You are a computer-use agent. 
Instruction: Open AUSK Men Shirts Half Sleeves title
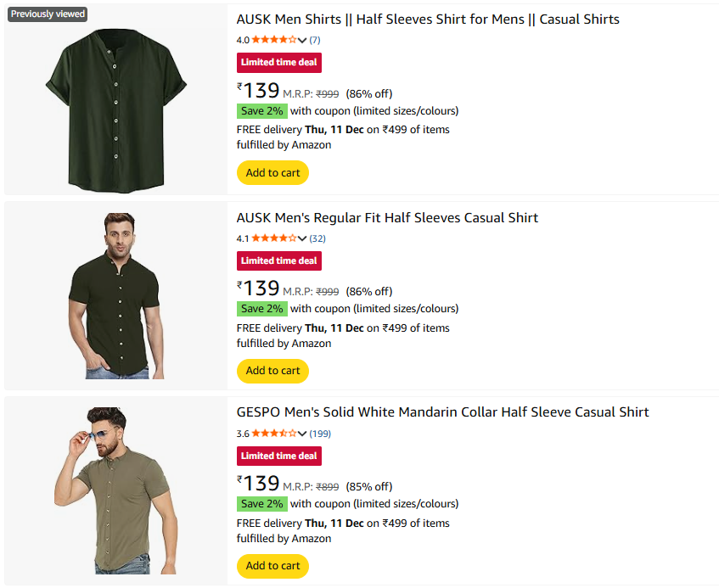tap(428, 19)
